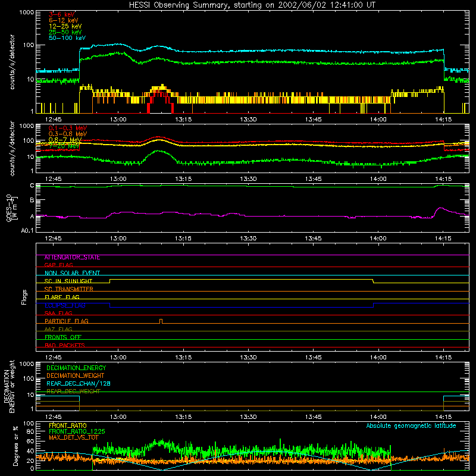Click 13:15 tick under the GOES-10 plot
Screen dimensions: 476x476
[x=183, y=239]
